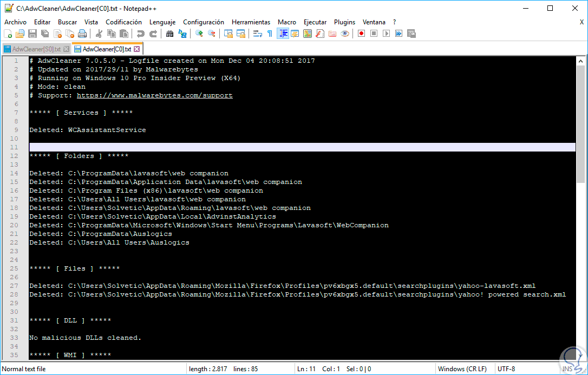Redo the action with the Redo arrow
Image resolution: width=588 pixels, height=375 pixels.
click(153, 34)
